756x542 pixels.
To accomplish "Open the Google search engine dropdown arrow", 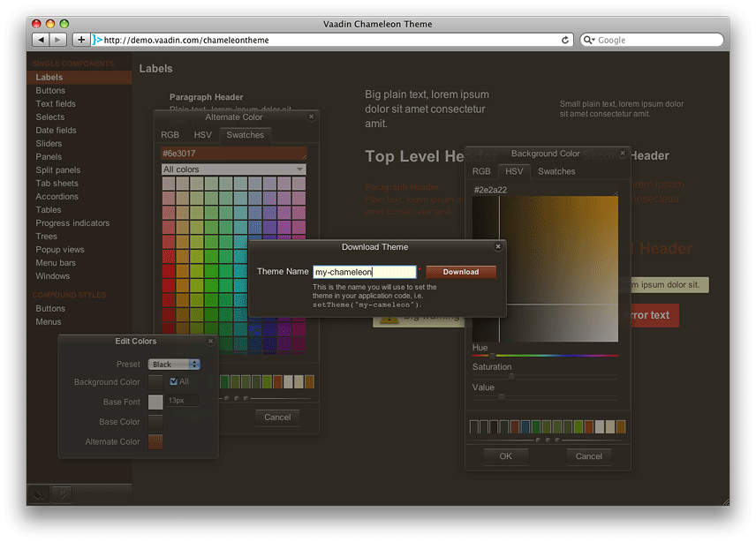I will (x=593, y=40).
